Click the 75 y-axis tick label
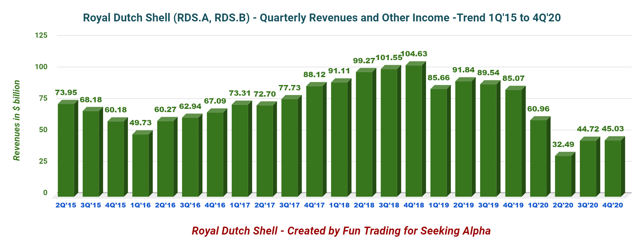 point(43,98)
